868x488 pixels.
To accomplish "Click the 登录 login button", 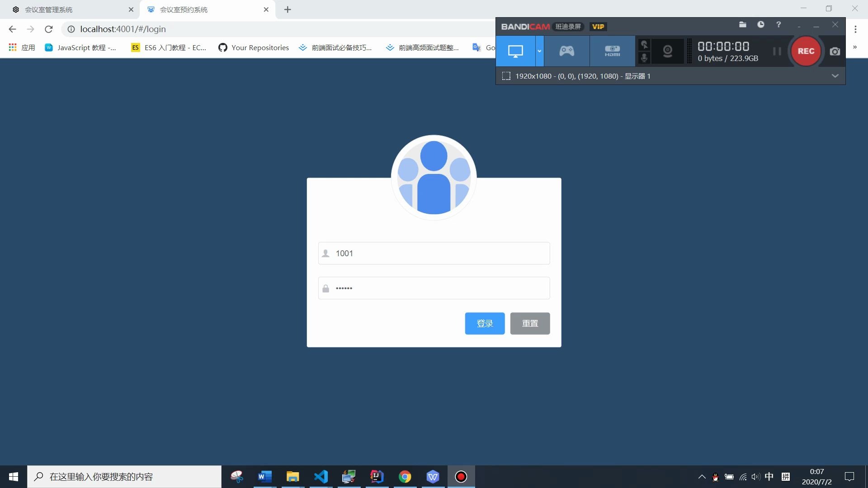I will 484,323.
